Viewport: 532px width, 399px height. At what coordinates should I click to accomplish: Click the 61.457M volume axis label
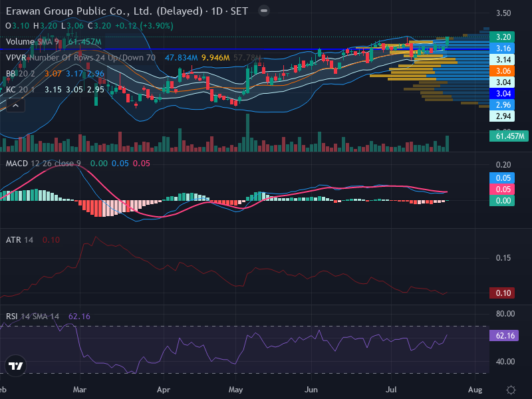click(x=509, y=136)
